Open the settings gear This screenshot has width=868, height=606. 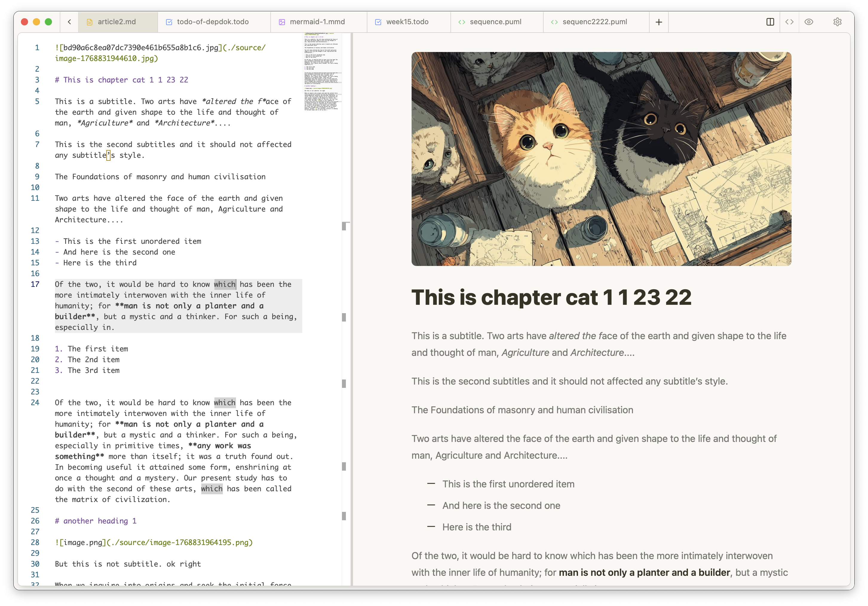tap(837, 22)
